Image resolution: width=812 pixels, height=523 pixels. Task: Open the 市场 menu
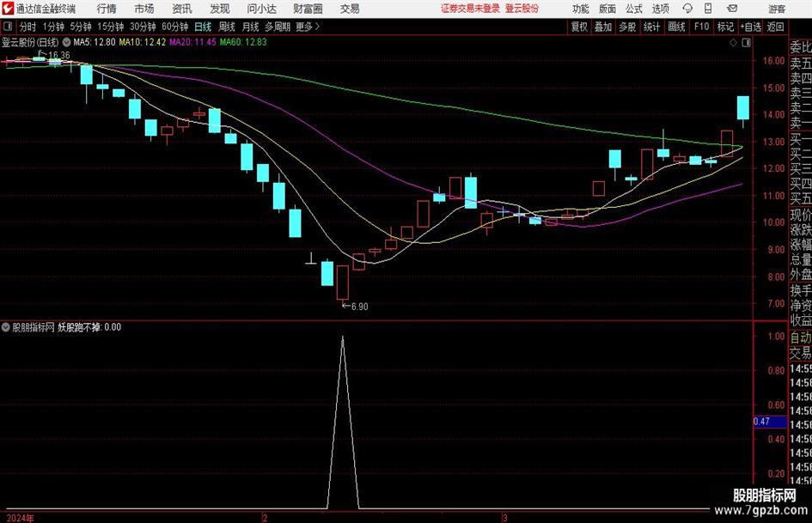coord(144,9)
